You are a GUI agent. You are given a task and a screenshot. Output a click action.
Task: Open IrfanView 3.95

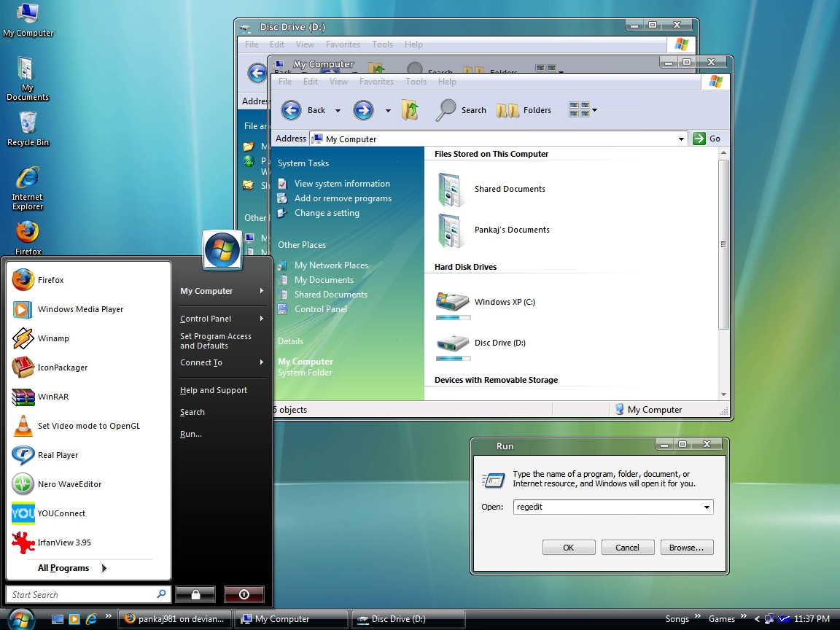click(66, 542)
